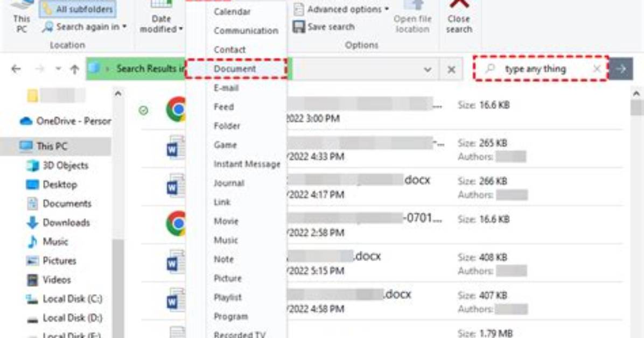
Task: Open the recent locations chevron
Action: (x=58, y=68)
